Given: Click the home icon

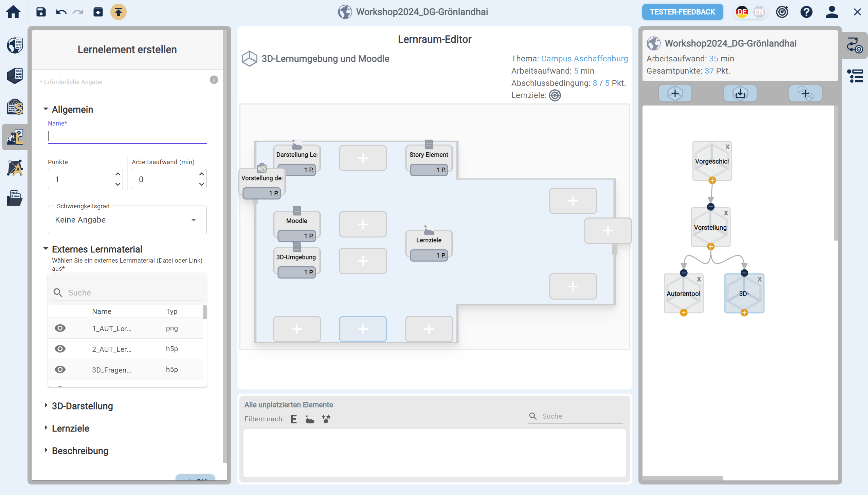Looking at the screenshot, I should pyautogui.click(x=13, y=12).
